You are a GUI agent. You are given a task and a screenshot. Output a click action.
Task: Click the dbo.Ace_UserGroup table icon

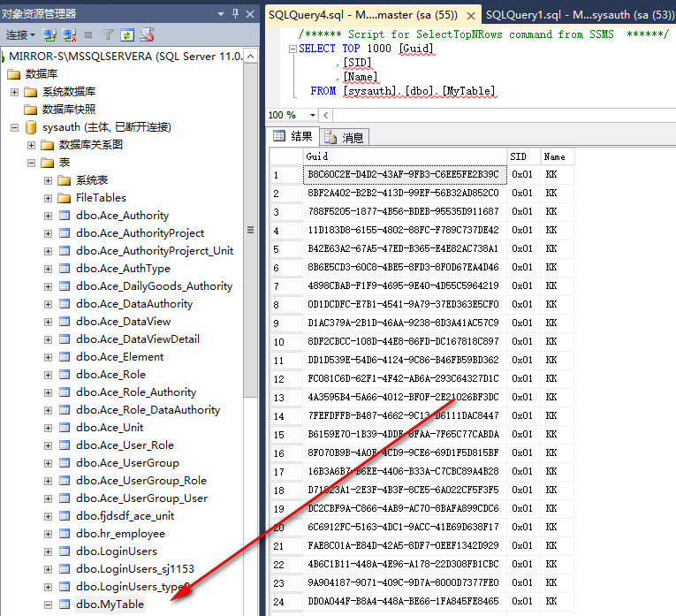(65, 463)
